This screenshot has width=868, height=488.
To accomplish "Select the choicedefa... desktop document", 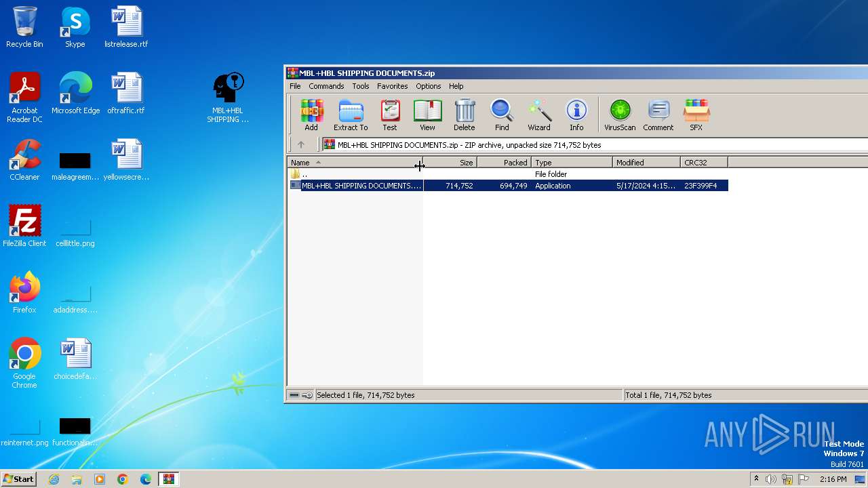I will pyautogui.click(x=75, y=359).
